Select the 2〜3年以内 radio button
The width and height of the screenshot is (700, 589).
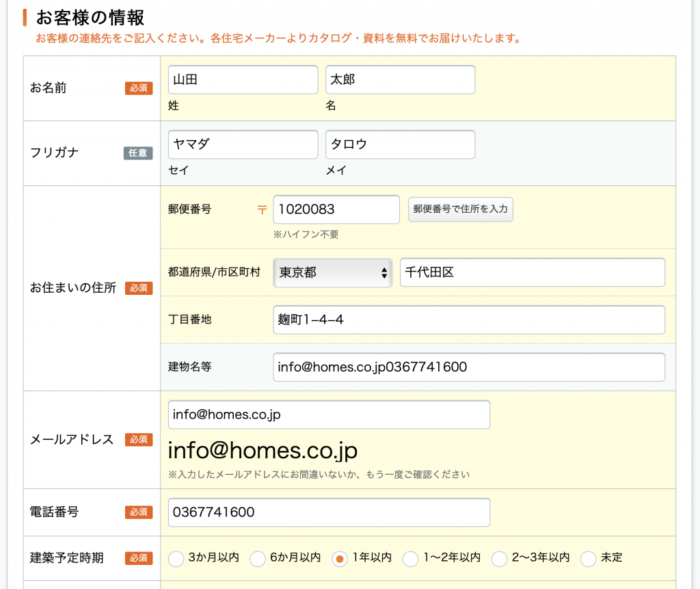click(499, 559)
